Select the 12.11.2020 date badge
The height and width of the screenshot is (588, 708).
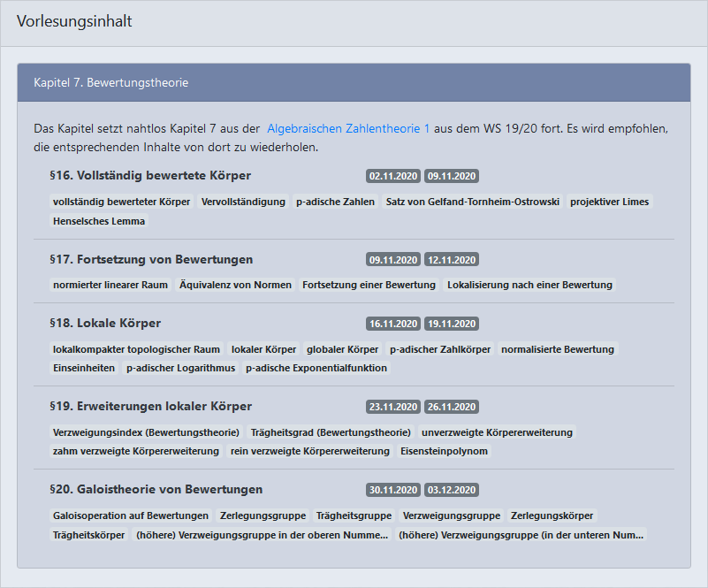[x=451, y=260]
